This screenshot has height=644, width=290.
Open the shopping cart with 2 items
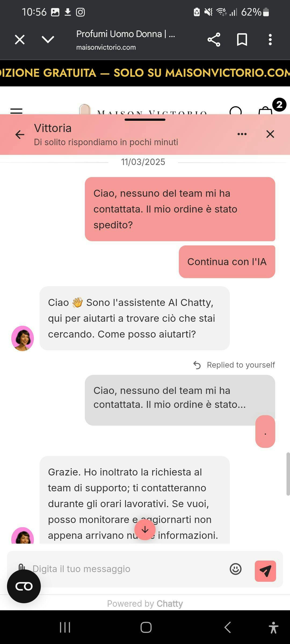(266, 110)
